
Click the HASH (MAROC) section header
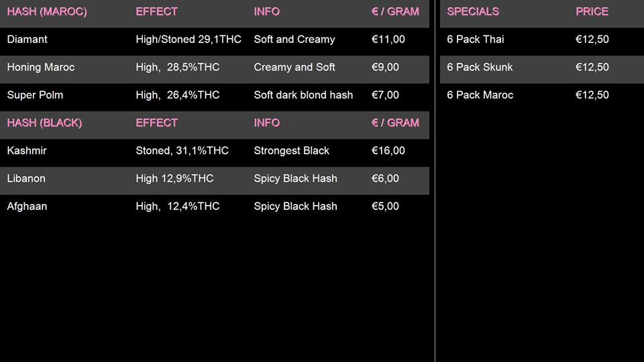pyautogui.click(x=47, y=11)
